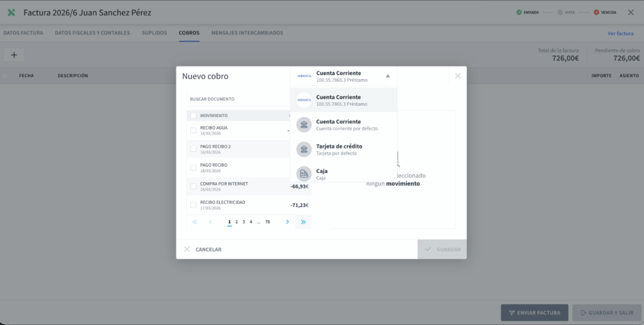The width and height of the screenshot is (644, 325).
Task: Click the plus icon to add cobro
Action: point(13,55)
